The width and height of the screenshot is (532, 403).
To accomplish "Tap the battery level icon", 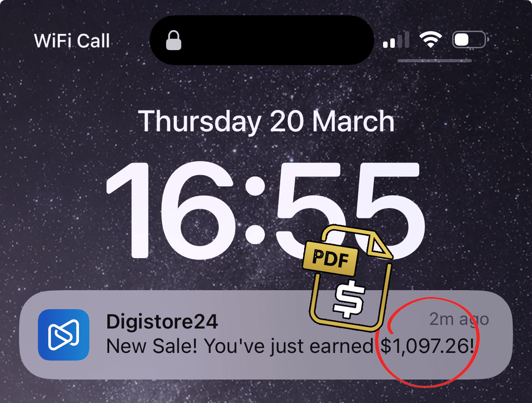I will click(470, 40).
